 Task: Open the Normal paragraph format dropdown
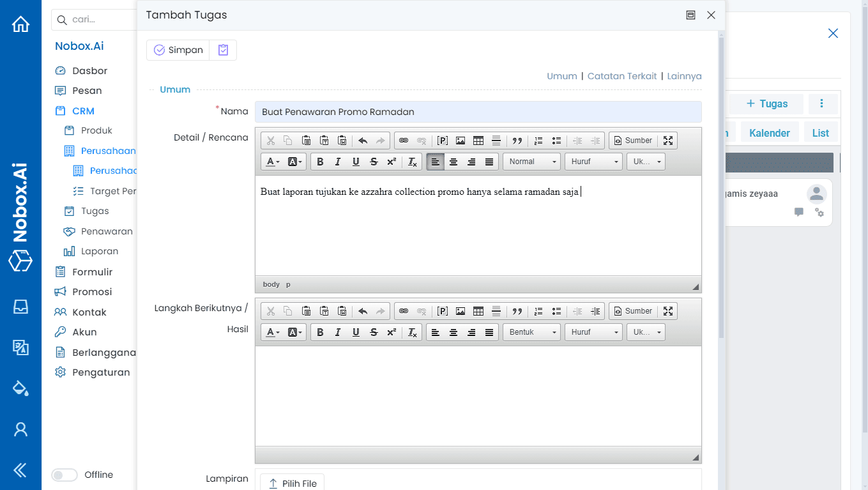pyautogui.click(x=531, y=162)
